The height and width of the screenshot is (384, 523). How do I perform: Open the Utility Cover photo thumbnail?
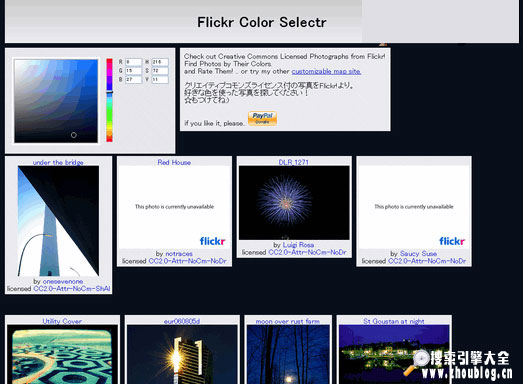62,355
